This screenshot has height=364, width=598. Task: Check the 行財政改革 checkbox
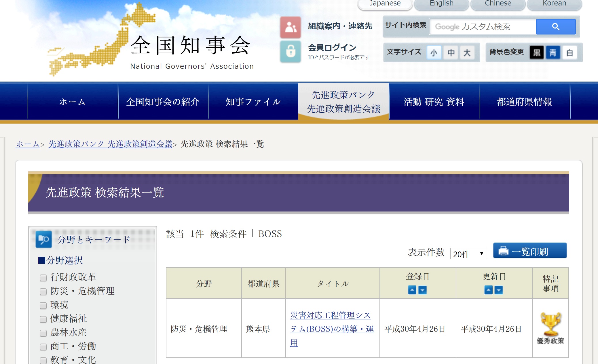tap(43, 278)
